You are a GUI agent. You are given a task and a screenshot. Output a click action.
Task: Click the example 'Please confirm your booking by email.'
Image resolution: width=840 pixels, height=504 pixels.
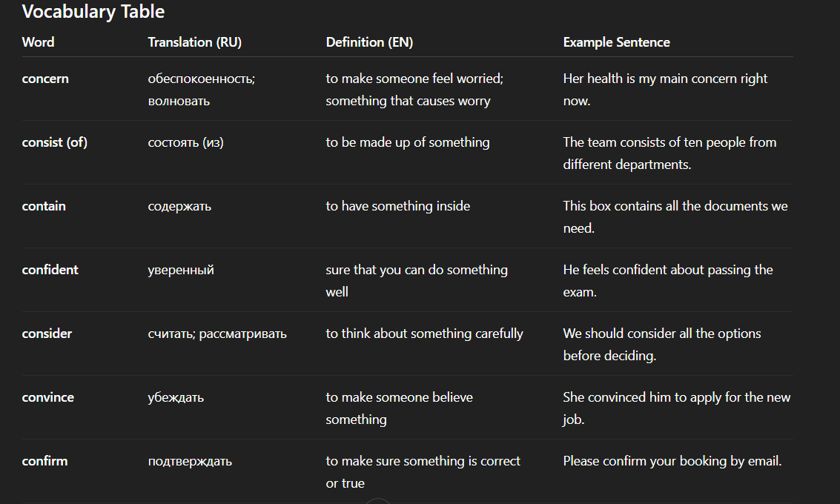click(x=672, y=461)
